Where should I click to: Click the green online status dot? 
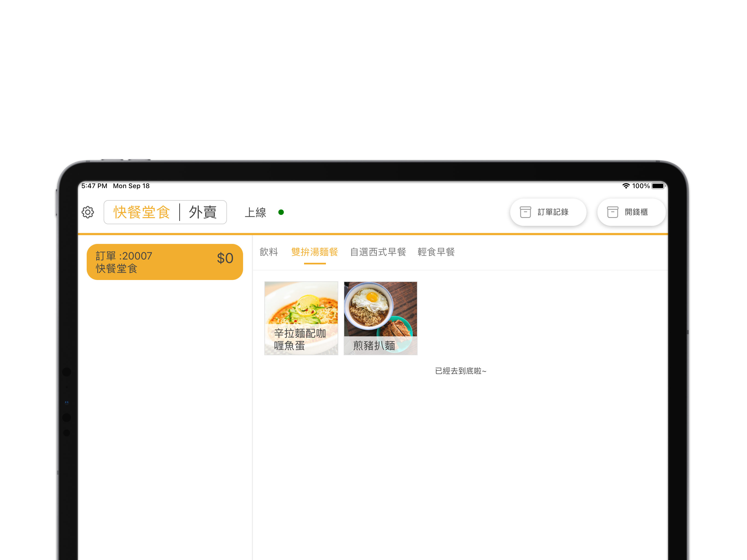tap(281, 212)
